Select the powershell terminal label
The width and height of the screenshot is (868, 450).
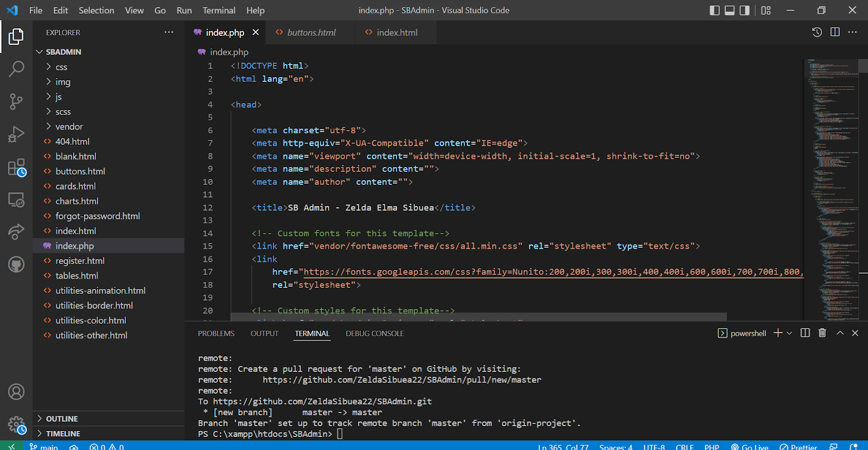point(742,333)
